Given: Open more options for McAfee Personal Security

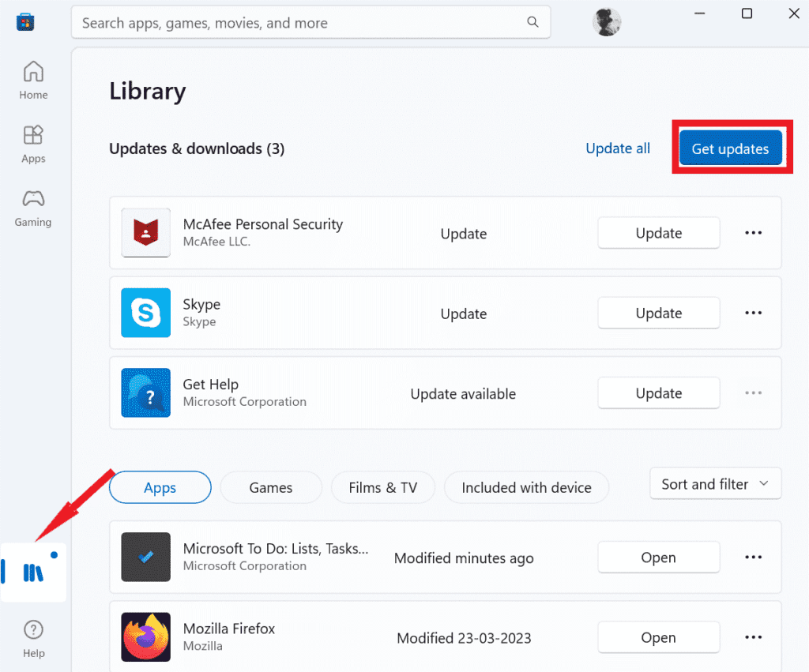Looking at the screenshot, I should (753, 233).
